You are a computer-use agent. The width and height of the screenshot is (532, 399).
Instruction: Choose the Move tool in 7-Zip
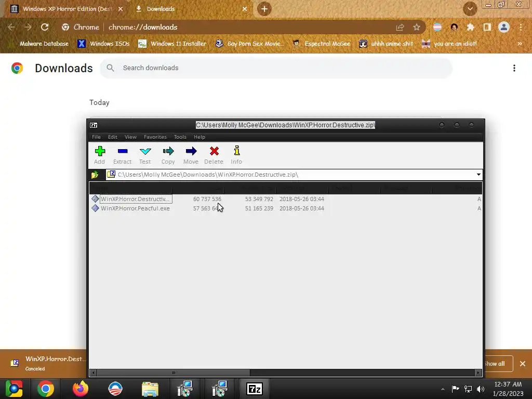(191, 155)
